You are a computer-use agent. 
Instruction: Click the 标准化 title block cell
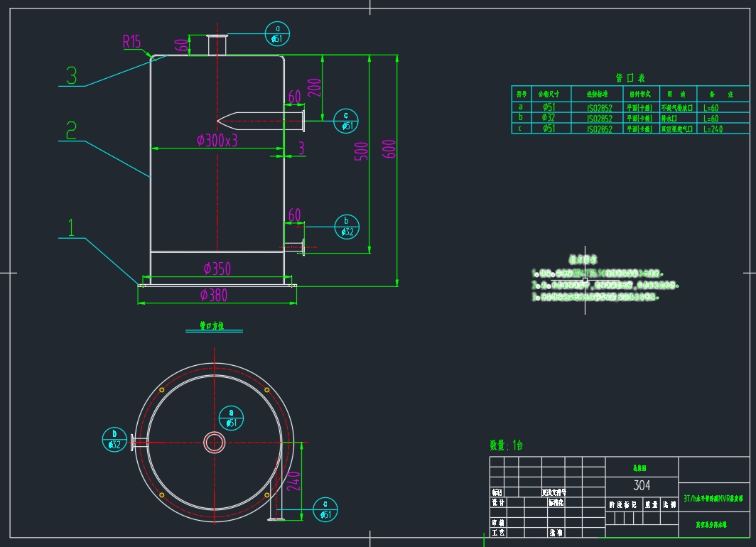(556, 502)
